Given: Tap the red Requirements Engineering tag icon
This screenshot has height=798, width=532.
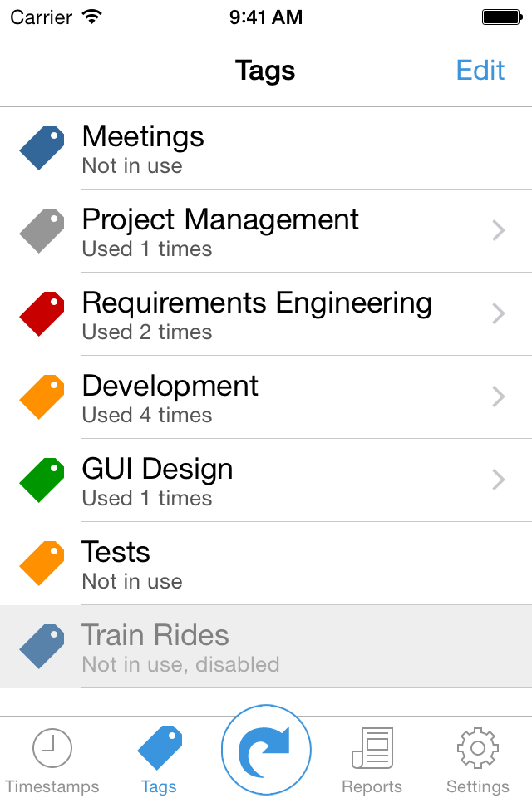Looking at the screenshot, I should (42, 314).
